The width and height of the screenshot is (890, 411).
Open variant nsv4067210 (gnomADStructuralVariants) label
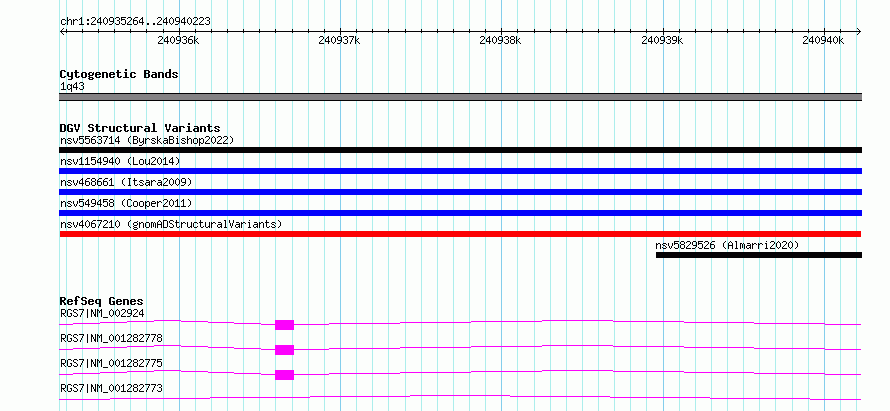(x=171, y=224)
